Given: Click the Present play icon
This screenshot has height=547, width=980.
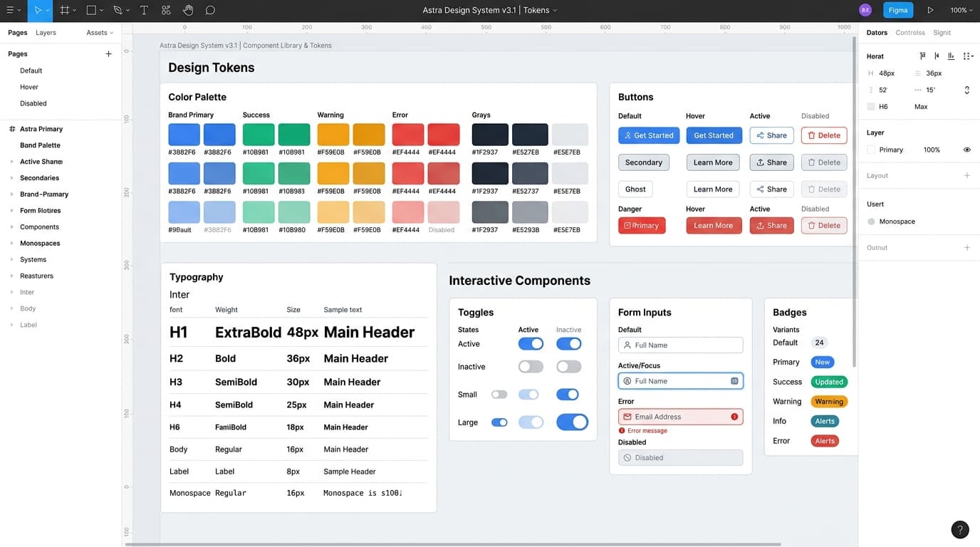Looking at the screenshot, I should 930,10.
